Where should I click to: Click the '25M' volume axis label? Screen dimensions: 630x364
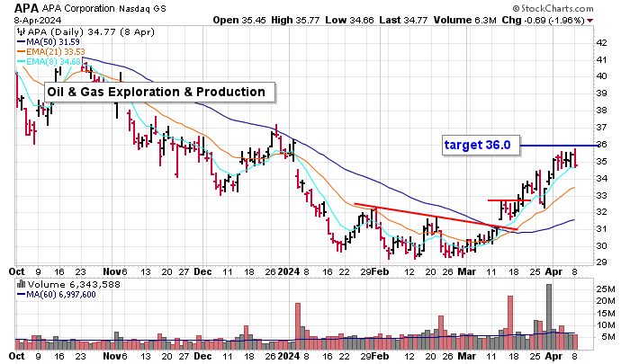coord(606,289)
